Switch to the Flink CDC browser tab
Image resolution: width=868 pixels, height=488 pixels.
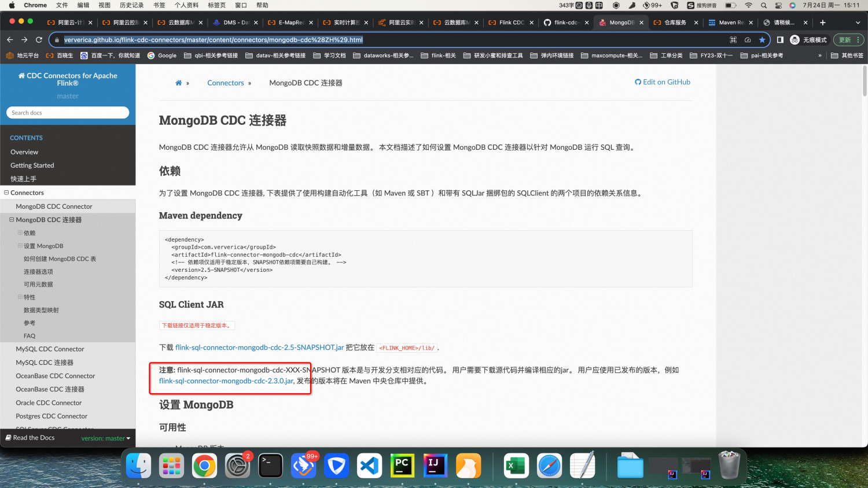point(508,22)
